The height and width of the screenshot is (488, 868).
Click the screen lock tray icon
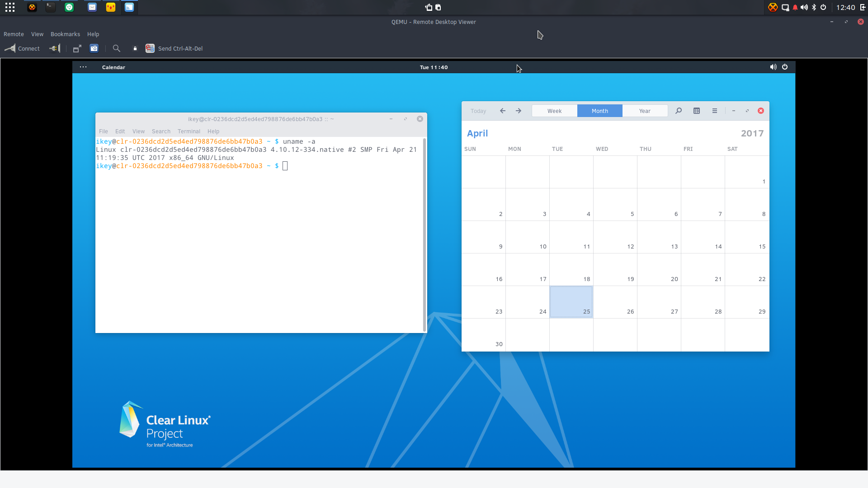[785, 7]
